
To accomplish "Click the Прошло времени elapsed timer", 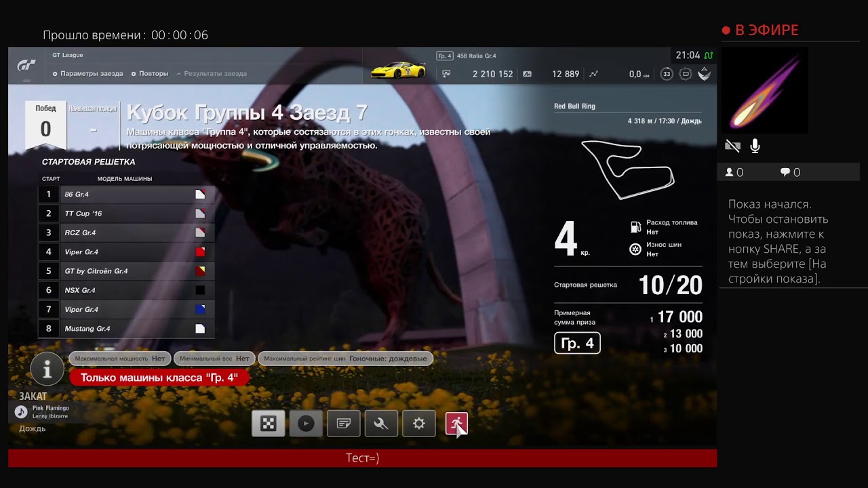I will (125, 35).
